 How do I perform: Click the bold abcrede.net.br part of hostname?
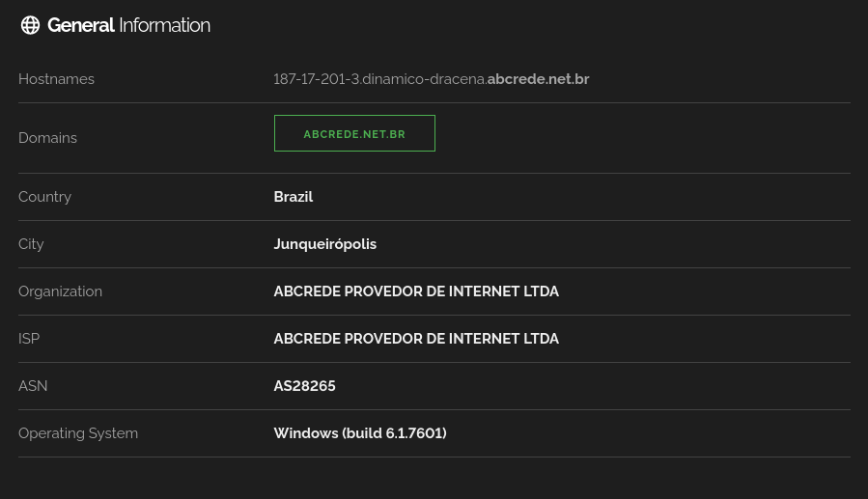(x=538, y=79)
